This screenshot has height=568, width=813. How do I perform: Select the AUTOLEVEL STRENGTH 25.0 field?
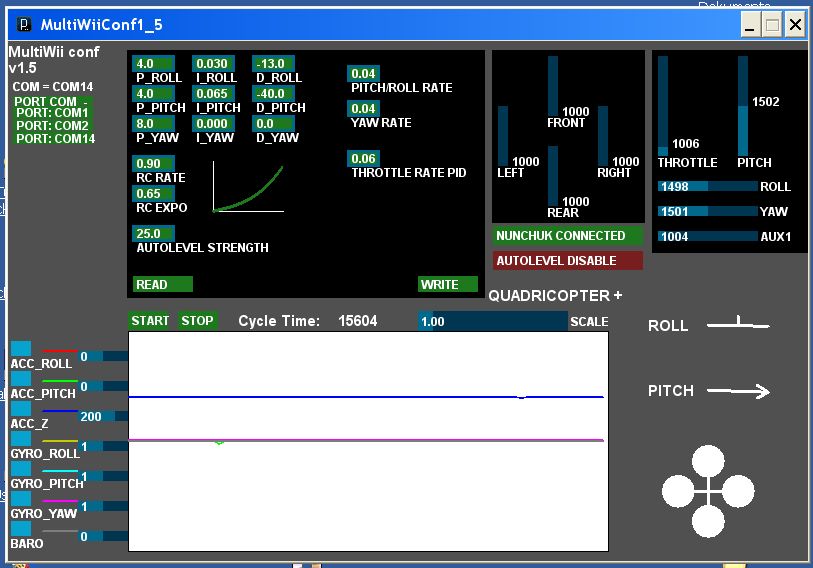pyautogui.click(x=153, y=233)
